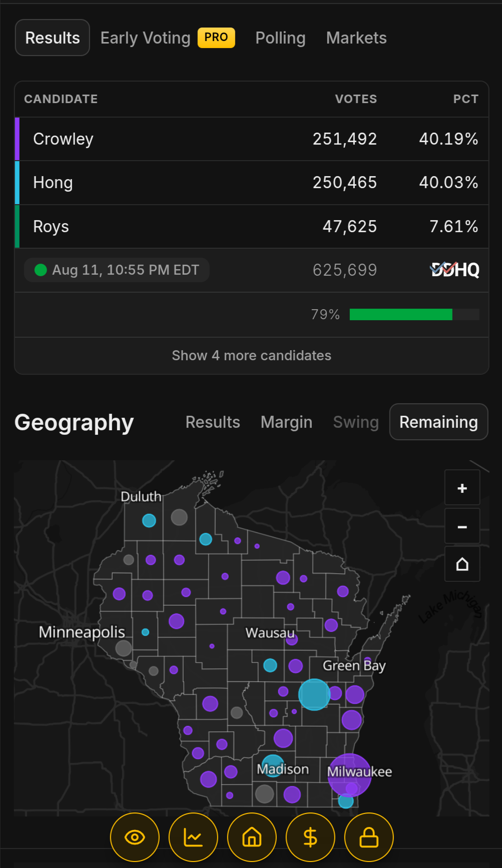Switch geography view to Margin

click(286, 422)
